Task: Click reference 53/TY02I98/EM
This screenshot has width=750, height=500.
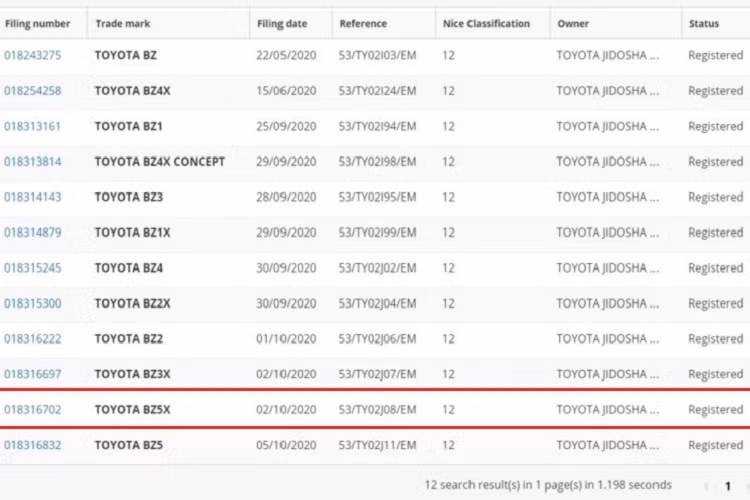Action: pos(377,162)
